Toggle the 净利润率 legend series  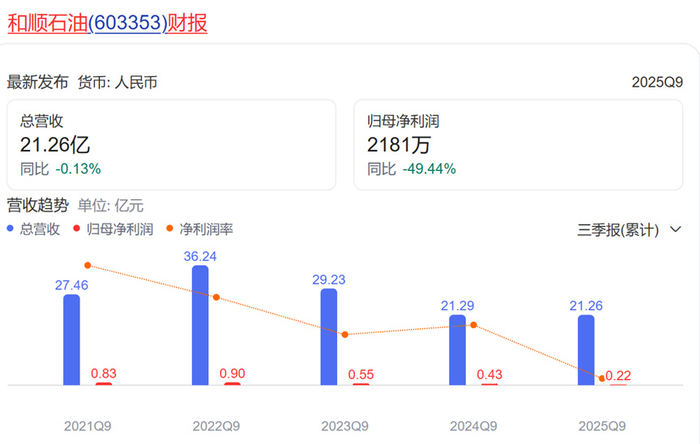[200, 229]
